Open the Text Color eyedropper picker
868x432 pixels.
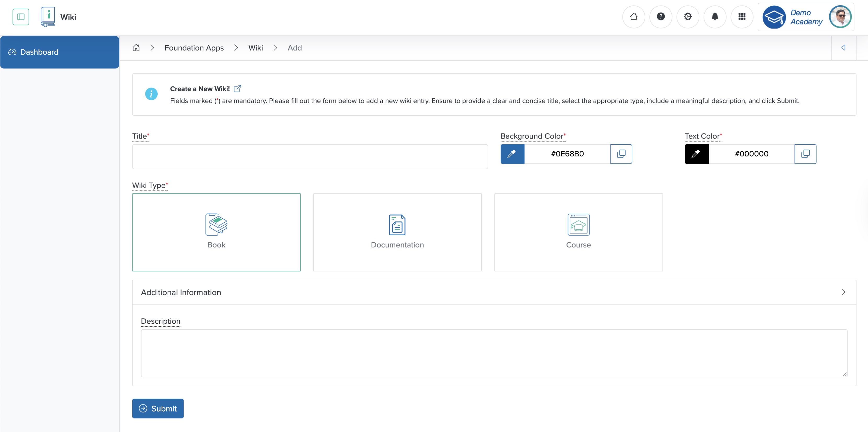(696, 154)
